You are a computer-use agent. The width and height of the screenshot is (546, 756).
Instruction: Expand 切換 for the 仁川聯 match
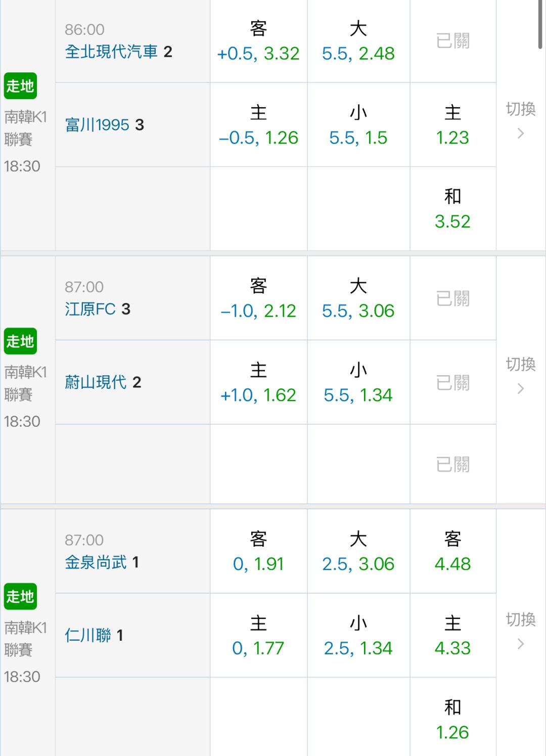(521, 631)
